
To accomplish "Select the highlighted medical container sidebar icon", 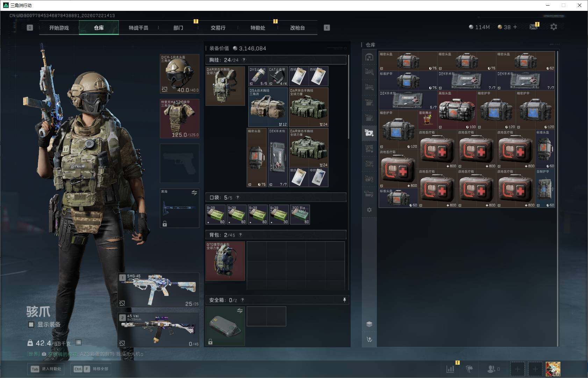I will (369, 133).
